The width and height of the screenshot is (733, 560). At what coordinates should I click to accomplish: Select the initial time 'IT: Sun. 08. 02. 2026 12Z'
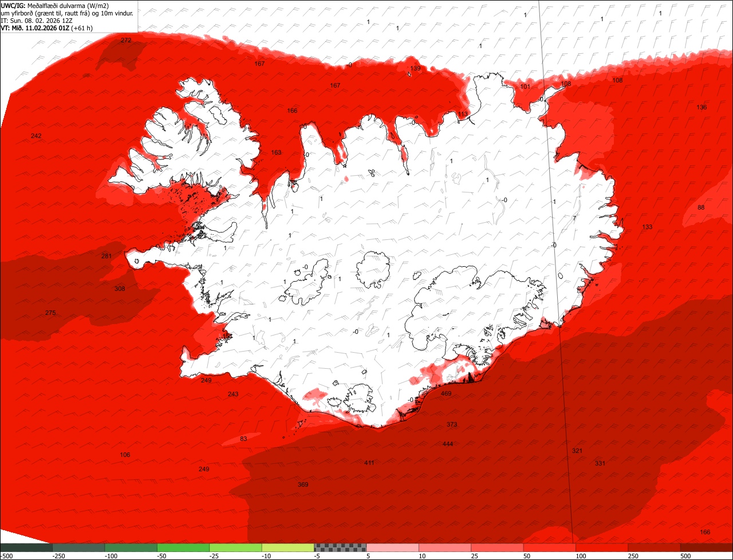tap(37, 20)
